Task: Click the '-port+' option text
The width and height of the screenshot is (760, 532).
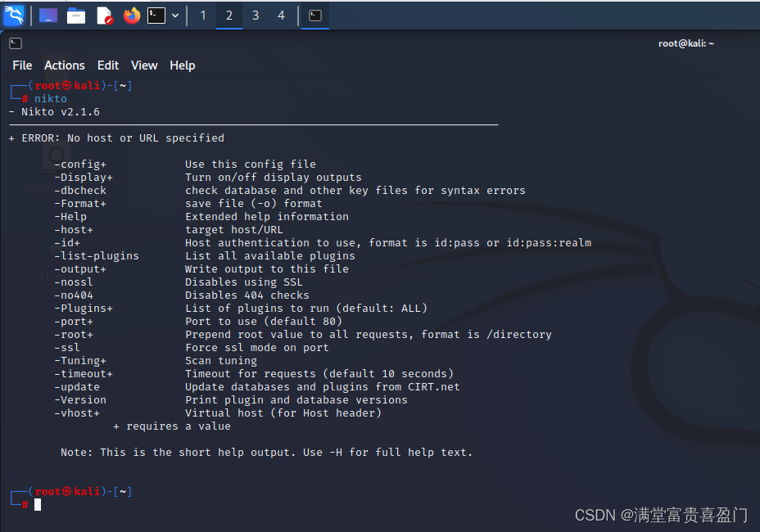Action: pyautogui.click(x=74, y=321)
